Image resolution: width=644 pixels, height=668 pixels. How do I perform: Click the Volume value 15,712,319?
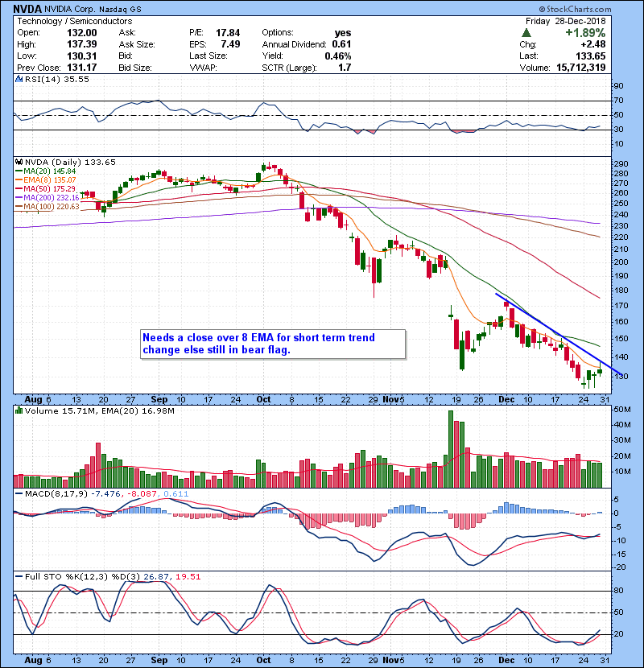581,68
